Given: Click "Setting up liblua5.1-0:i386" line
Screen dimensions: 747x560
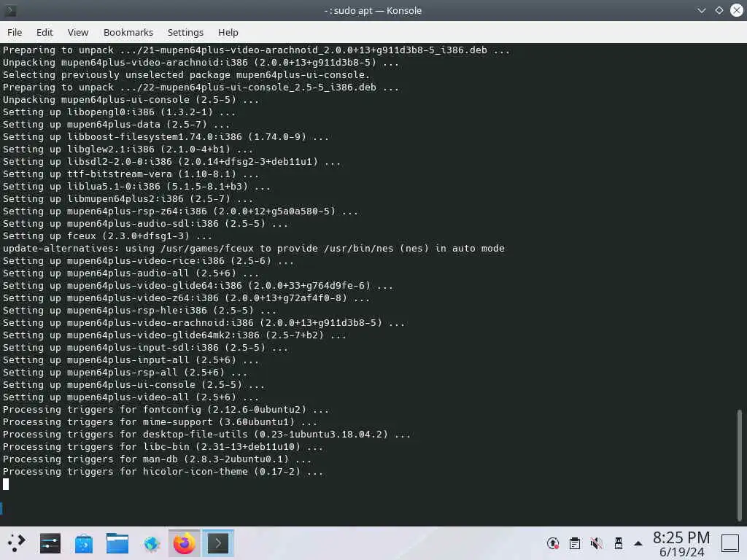Looking at the screenshot, I should tap(136, 186).
